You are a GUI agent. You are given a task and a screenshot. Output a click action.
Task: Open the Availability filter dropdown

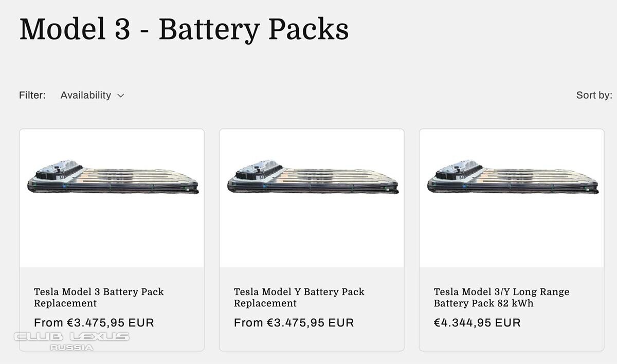(x=92, y=95)
